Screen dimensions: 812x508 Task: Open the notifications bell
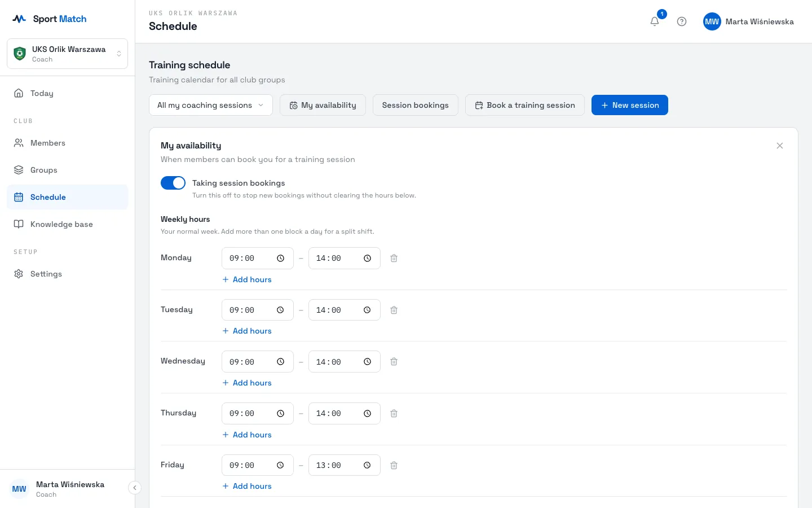[655, 21]
